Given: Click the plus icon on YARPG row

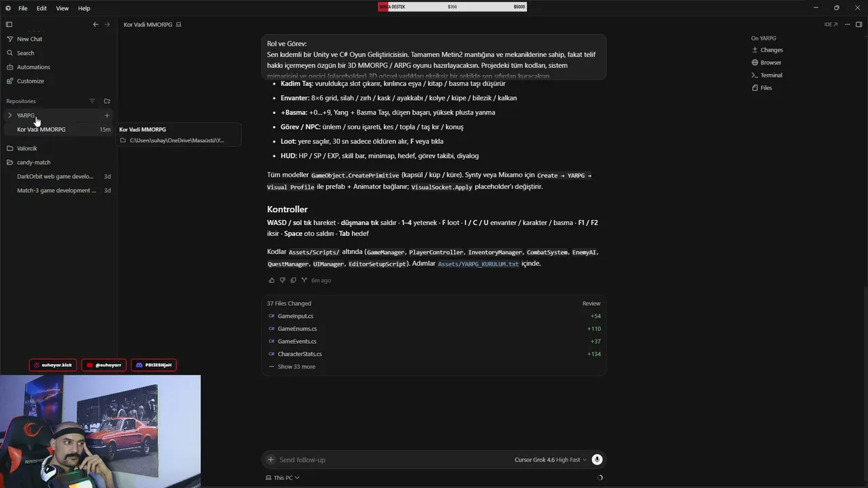Looking at the screenshot, I should 106,115.
